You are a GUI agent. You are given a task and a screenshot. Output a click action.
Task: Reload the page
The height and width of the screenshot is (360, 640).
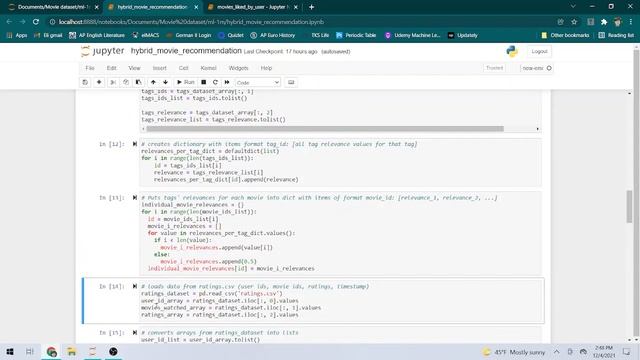point(36,22)
